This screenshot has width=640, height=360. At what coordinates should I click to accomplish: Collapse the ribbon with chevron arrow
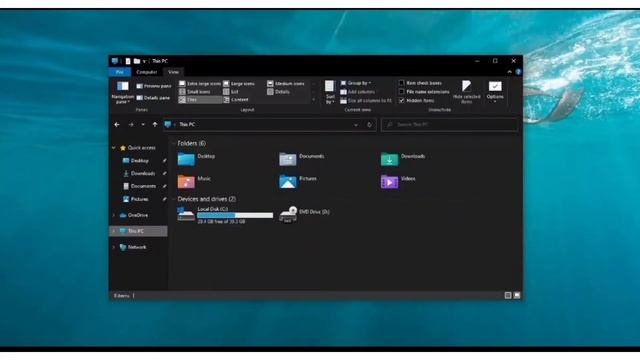pyautogui.click(x=509, y=72)
